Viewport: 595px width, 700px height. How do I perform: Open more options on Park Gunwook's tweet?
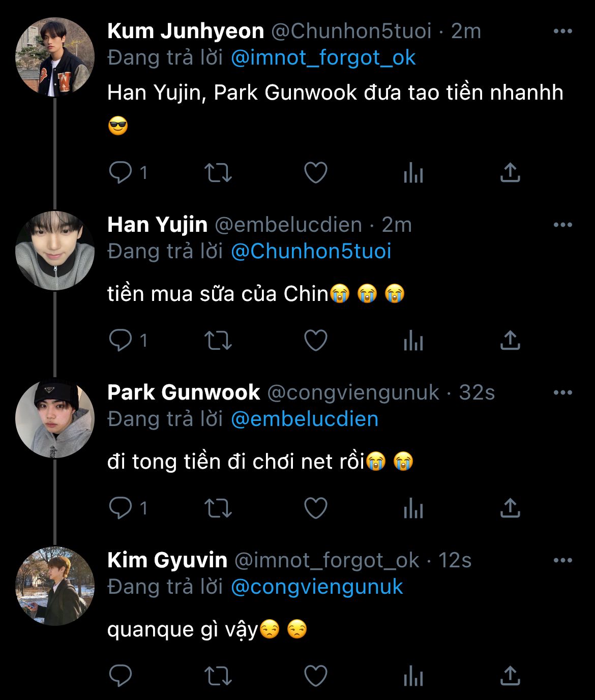(x=562, y=392)
